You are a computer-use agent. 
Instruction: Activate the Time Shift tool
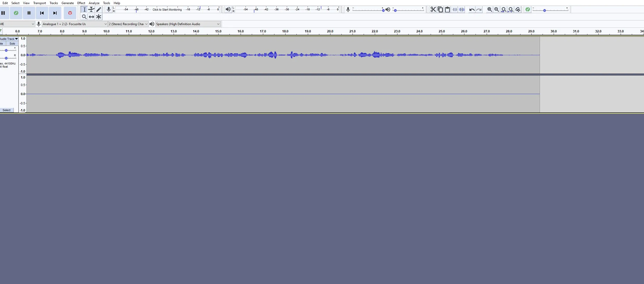pyautogui.click(x=91, y=17)
